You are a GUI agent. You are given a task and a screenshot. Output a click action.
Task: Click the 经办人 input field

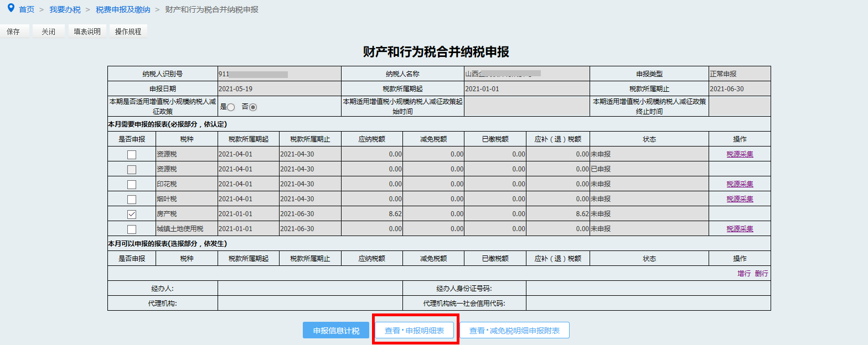click(310, 289)
